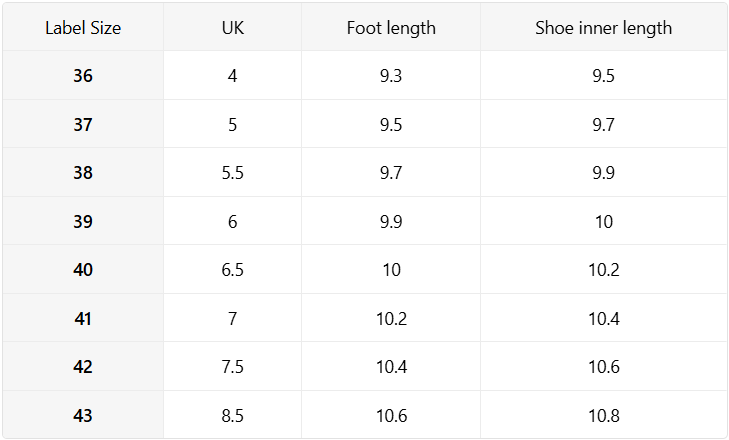Image resolution: width=729 pixels, height=440 pixels.
Task: Click UK size 5.5 cell
Action: (232, 173)
